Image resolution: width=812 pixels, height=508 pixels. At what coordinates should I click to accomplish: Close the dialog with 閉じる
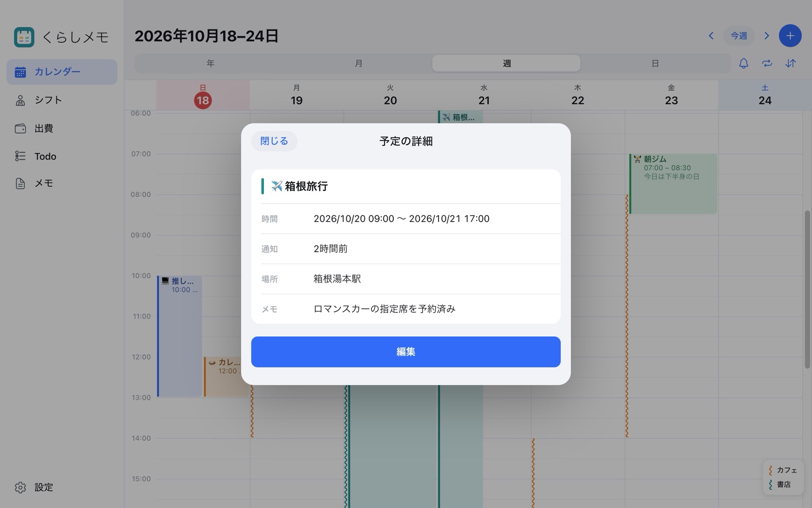coord(274,141)
